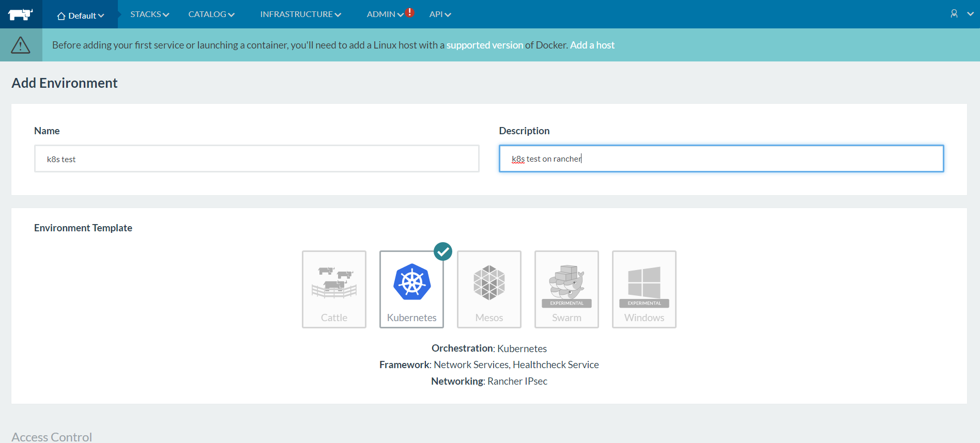Click the 'Add a host' link
The height and width of the screenshot is (443, 980).
pyautogui.click(x=592, y=45)
